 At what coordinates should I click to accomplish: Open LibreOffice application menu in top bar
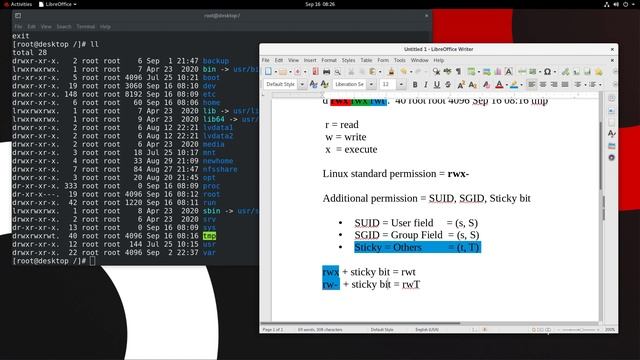(x=58, y=4)
